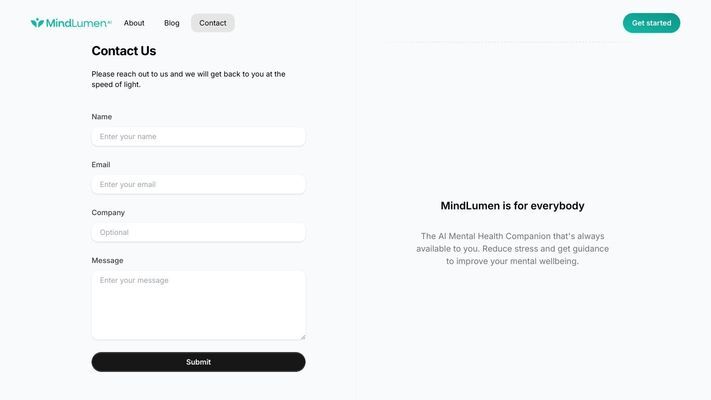The width and height of the screenshot is (711, 400).
Task: Go to the Blog page
Action: [x=172, y=23]
